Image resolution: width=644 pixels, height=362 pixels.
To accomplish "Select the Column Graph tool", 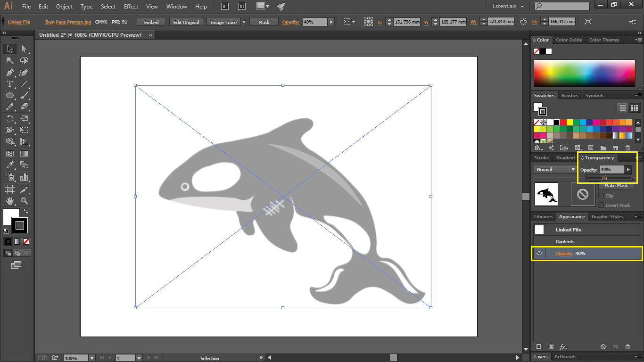I will click(25, 177).
